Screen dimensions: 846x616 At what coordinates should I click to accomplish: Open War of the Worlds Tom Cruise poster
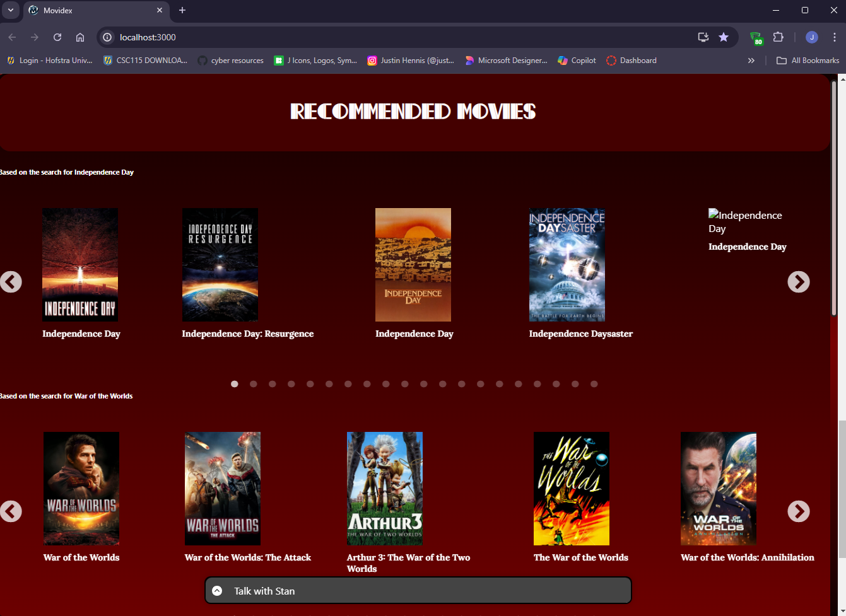pos(81,489)
